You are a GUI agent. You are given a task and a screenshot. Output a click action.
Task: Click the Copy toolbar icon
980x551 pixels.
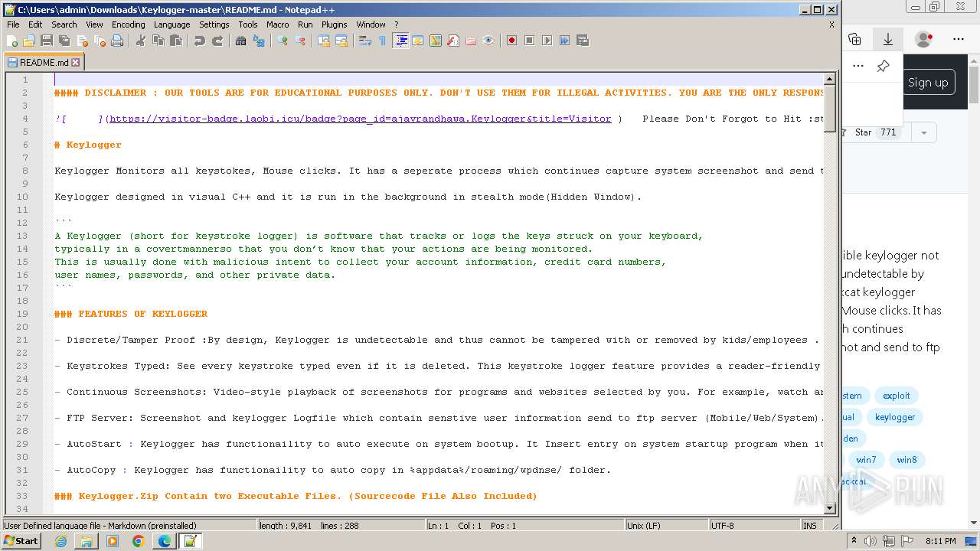tap(158, 41)
